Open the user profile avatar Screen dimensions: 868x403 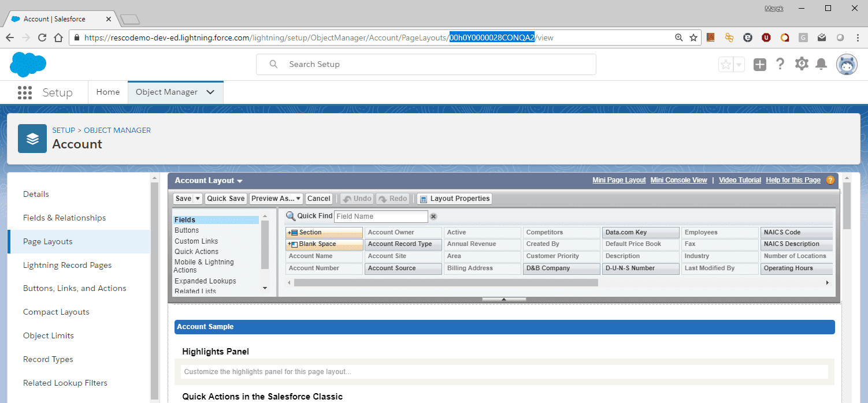coord(847,64)
